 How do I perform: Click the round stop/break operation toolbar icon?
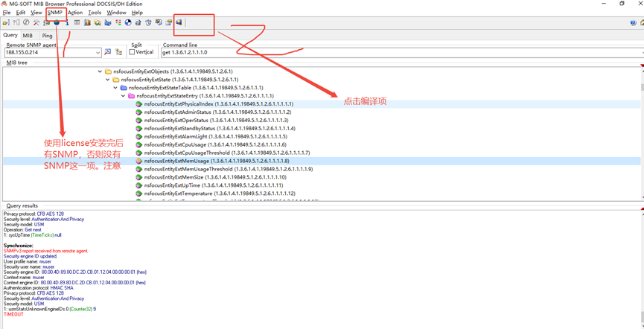pyautogui.click(x=26, y=22)
